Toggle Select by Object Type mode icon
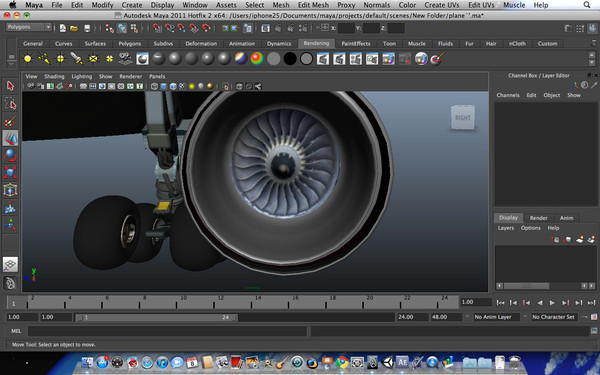The width and height of the screenshot is (600, 375). point(122,28)
